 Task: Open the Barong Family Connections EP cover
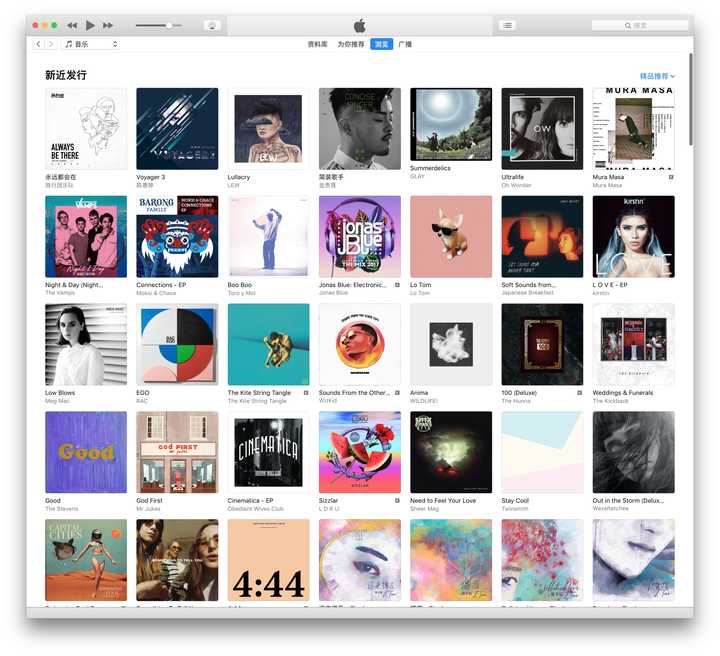click(x=177, y=237)
